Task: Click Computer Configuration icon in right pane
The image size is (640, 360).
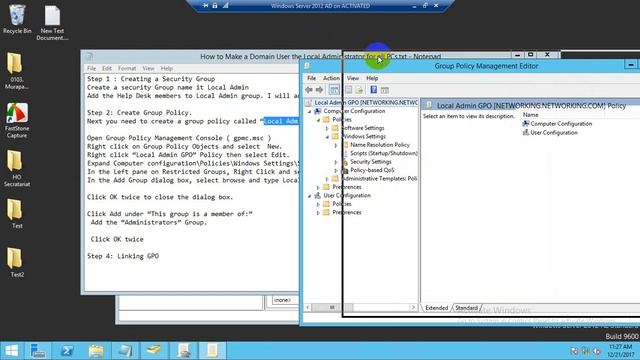Action: [526, 123]
